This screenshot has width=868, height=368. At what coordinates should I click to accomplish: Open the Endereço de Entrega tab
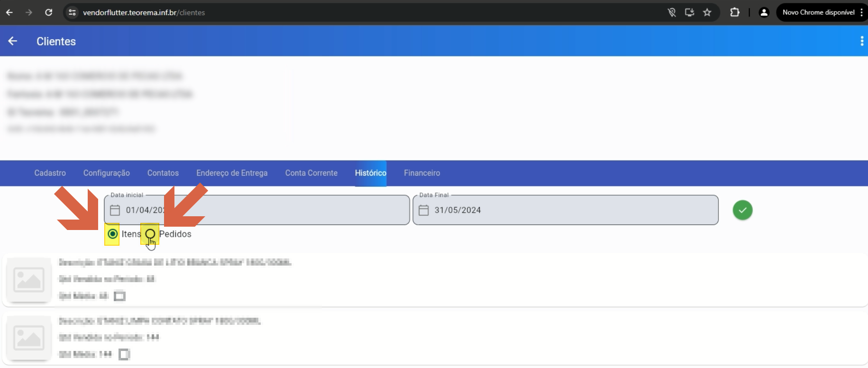232,173
